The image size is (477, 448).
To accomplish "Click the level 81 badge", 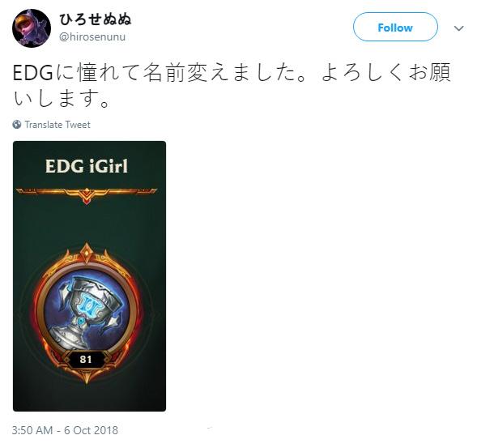I will point(86,360).
